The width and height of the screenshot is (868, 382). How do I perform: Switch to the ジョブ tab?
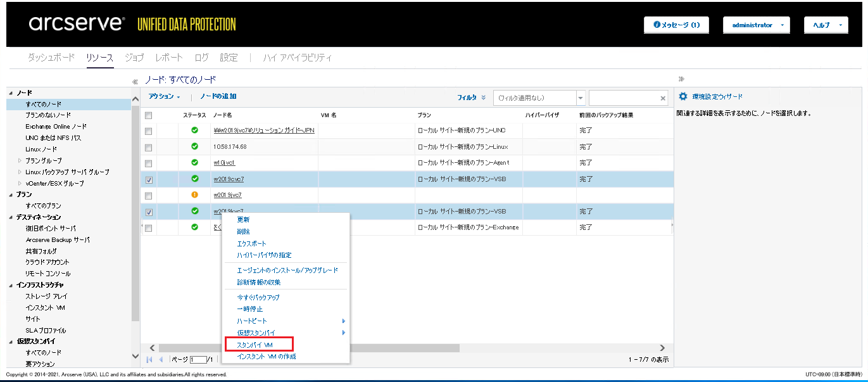click(x=134, y=58)
